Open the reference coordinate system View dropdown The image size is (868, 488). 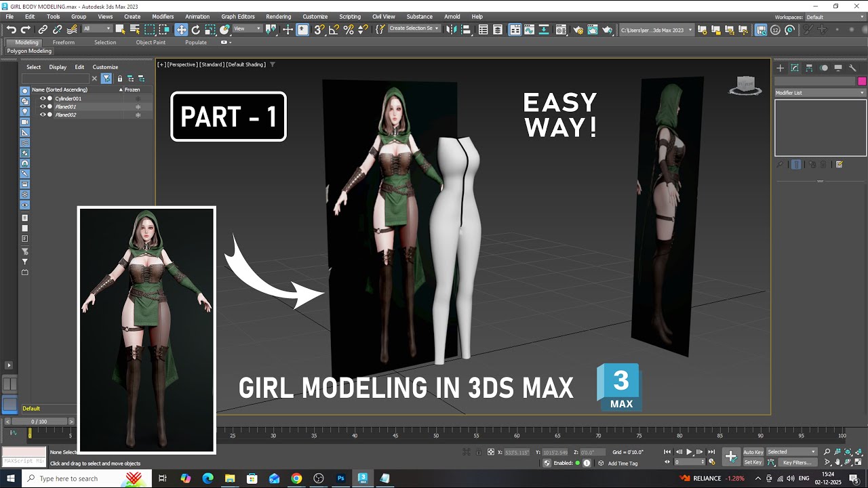click(x=248, y=29)
